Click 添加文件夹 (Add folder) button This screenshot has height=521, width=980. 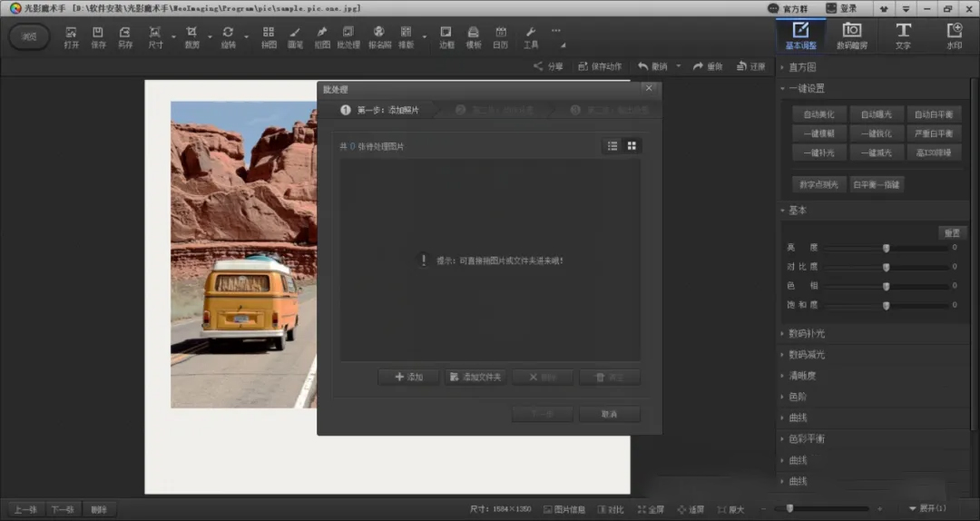(x=475, y=378)
